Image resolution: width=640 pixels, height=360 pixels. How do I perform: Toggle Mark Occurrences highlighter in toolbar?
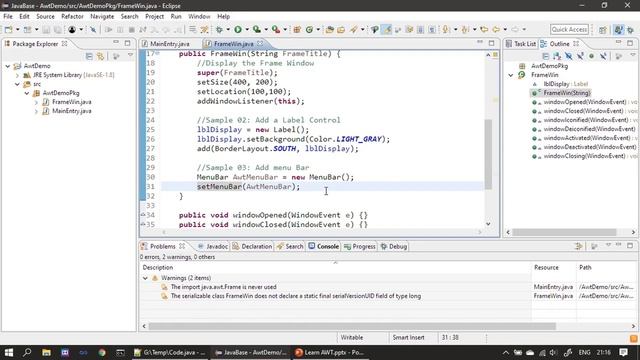tap(386, 29)
